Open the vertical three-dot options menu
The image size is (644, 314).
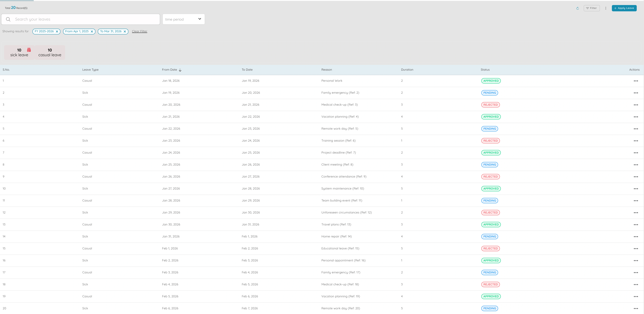pyautogui.click(x=606, y=8)
